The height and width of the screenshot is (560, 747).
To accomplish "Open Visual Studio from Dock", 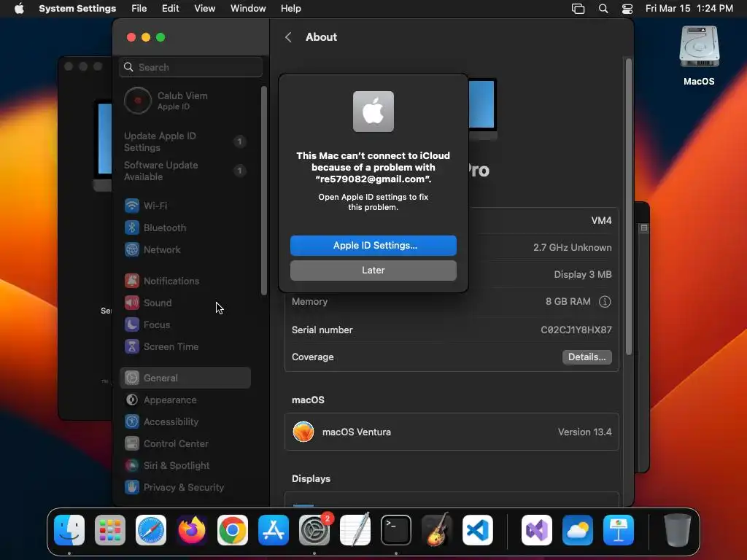I will tap(537, 530).
